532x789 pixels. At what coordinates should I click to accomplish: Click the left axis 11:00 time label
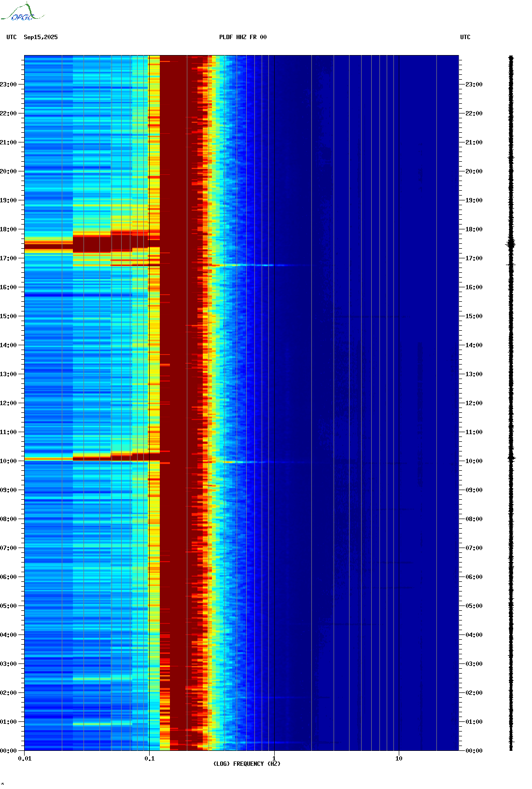8,432
